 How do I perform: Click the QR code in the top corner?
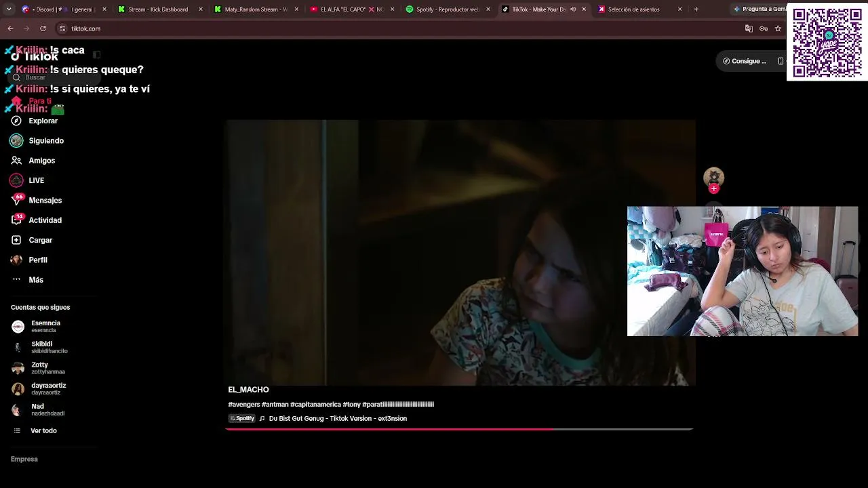827,41
